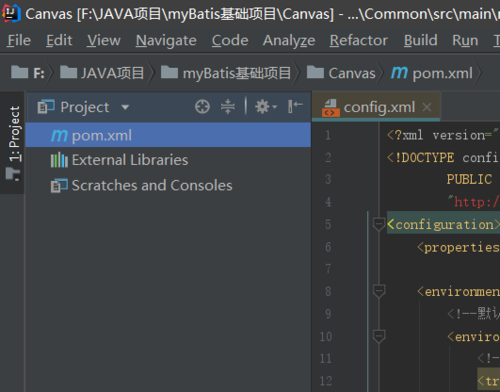The image size is (500, 392).
Task: Collapse the environments fold marker at line 8
Action: point(379,291)
